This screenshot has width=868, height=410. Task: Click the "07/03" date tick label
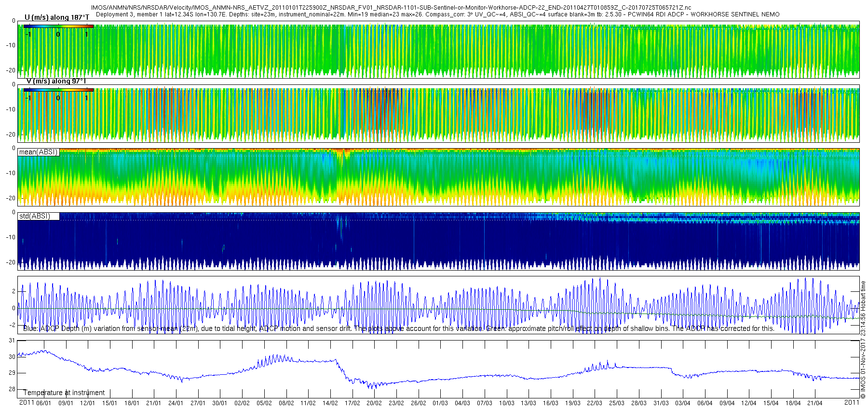click(x=485, y=403)
